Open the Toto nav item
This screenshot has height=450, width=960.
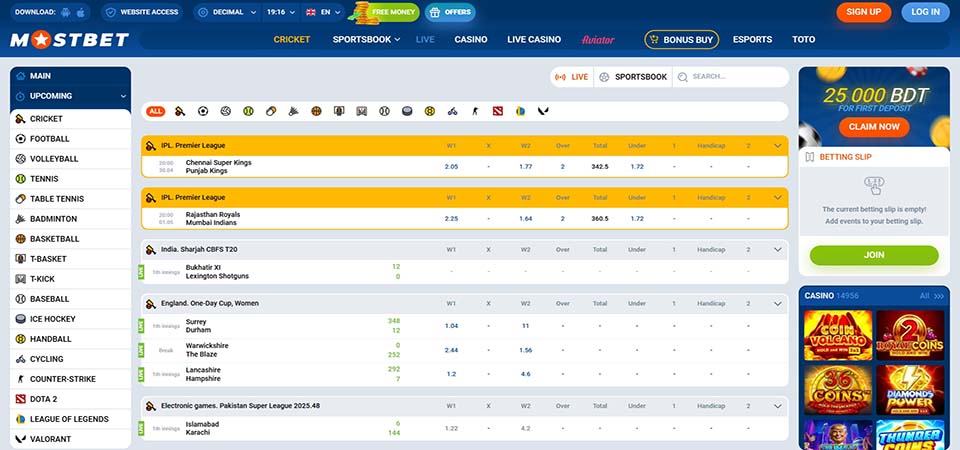(x=803, y=40)
